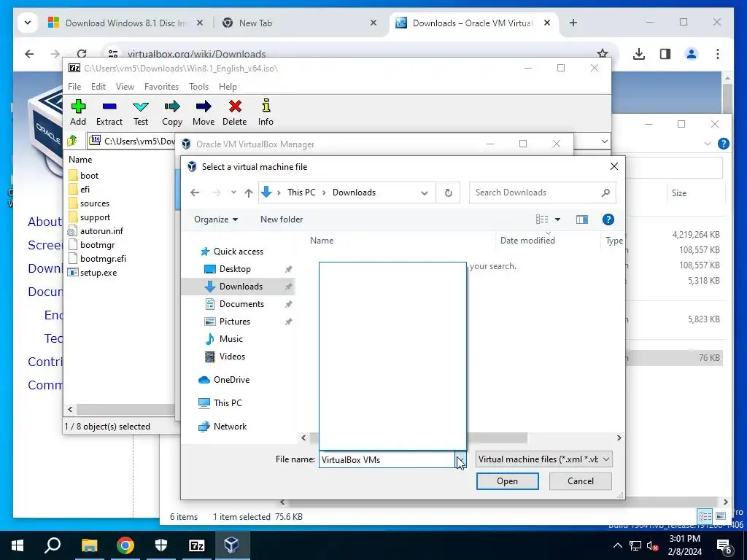Open the view options dropdown arrow

(x=557, y=219)
